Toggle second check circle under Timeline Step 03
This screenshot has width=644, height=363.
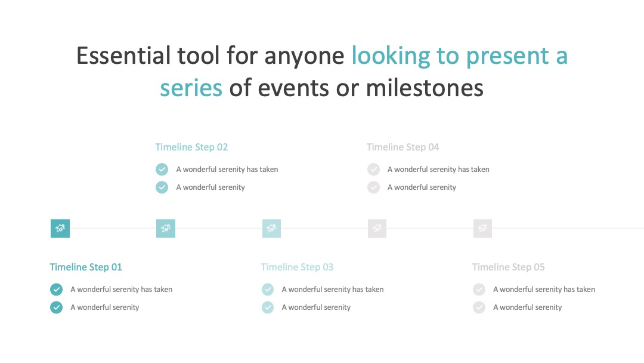point(267,307)
